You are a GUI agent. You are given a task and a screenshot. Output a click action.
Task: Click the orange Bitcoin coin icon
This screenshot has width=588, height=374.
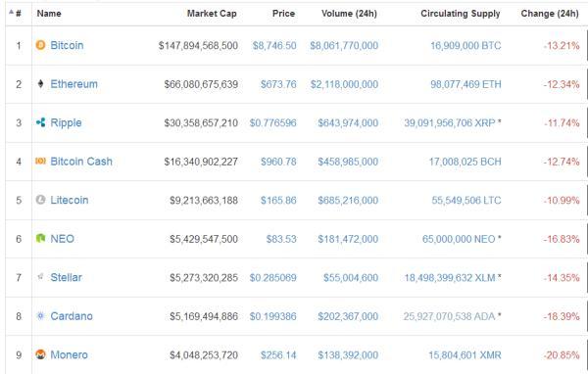click(x=40, y=45)
